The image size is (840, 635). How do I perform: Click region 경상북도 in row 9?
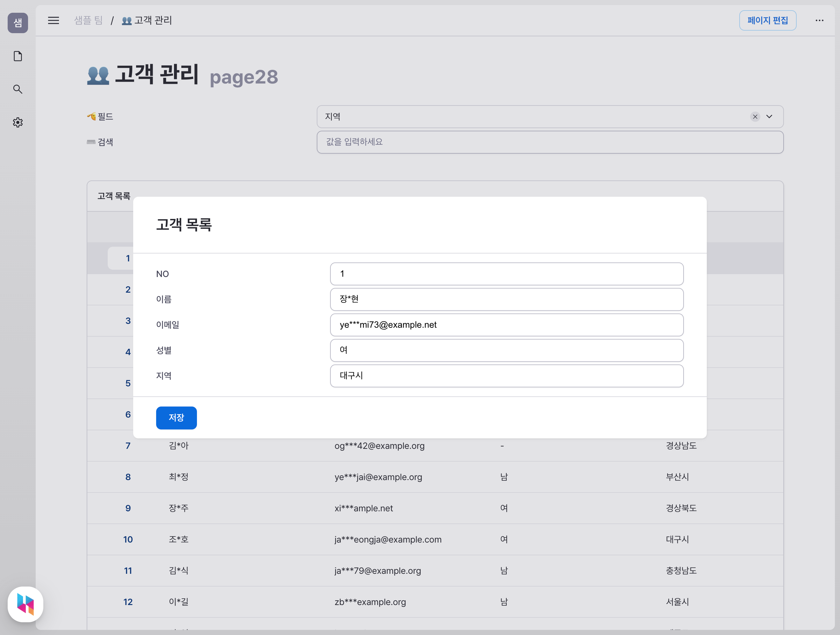coord(681,508)
